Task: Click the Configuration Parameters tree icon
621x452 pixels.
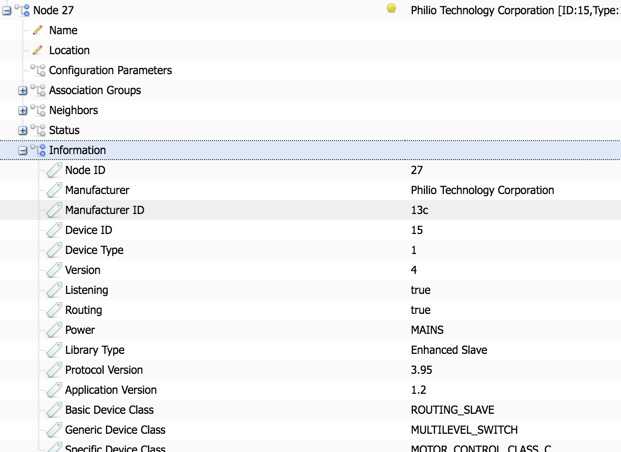Action: point(38,70)
